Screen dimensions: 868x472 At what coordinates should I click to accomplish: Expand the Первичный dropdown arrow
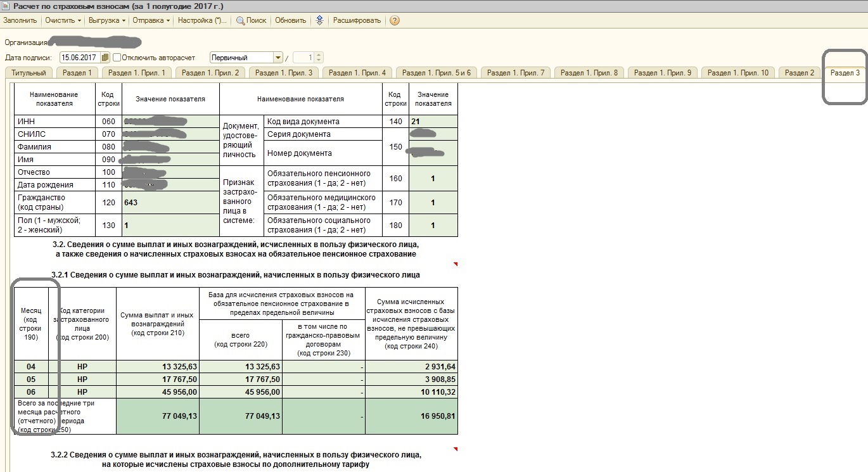click(x=278, y=58)
